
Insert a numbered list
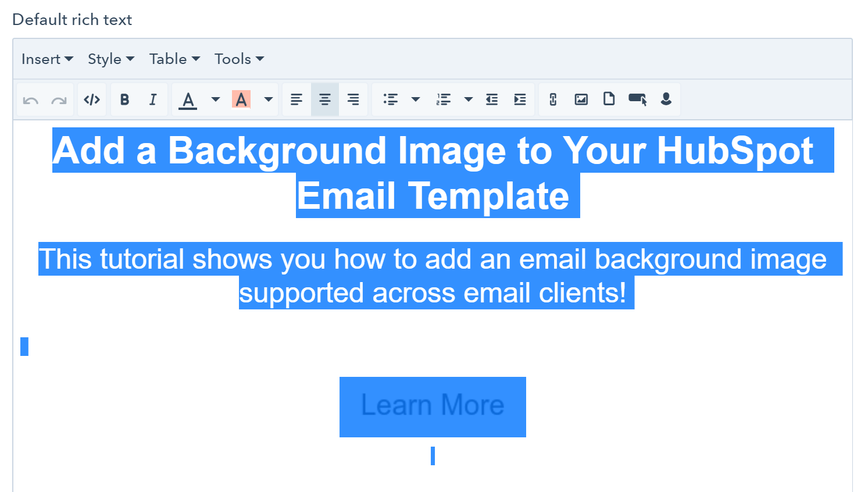tap(444, 99)
